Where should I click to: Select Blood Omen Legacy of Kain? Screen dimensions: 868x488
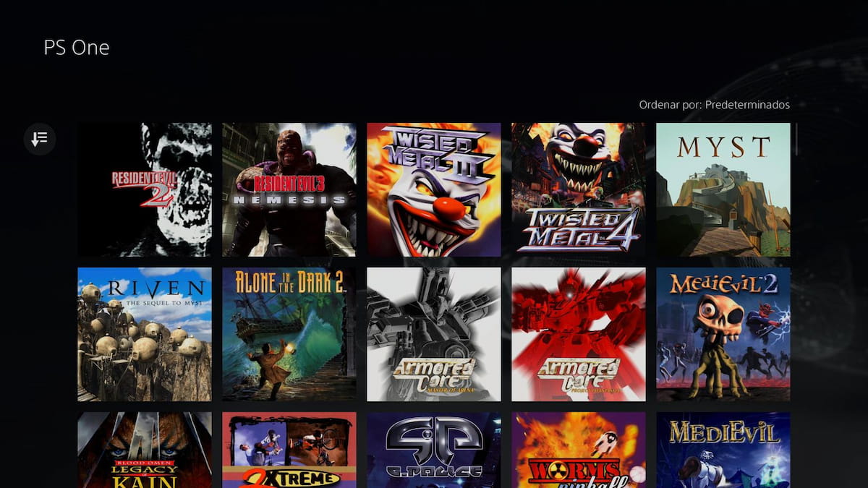(145, 450)
